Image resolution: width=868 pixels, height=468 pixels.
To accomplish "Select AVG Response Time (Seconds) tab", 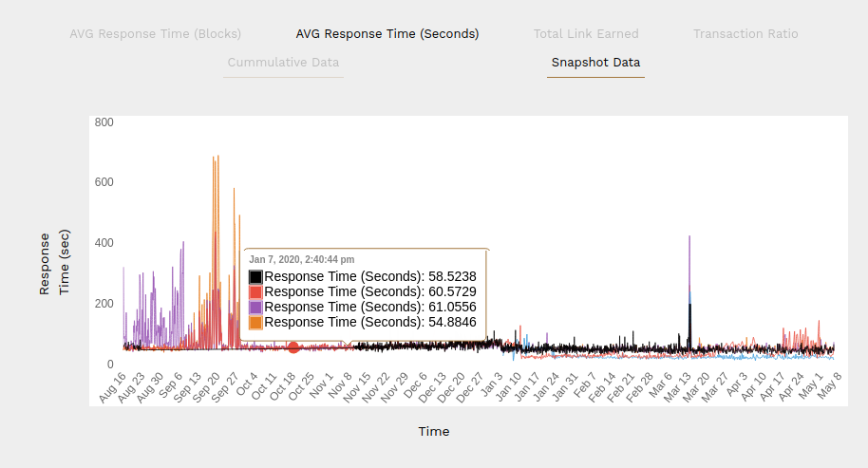I will [387, 34].
